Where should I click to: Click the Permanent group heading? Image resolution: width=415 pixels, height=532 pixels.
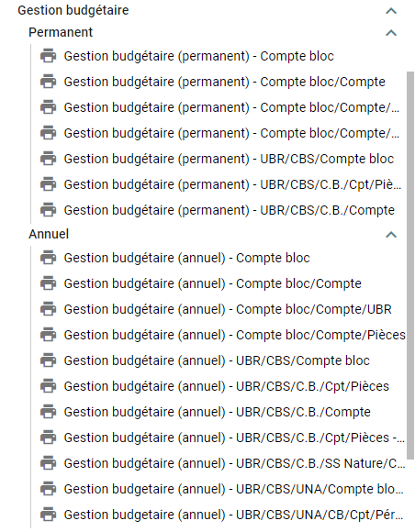pos(61,33)
